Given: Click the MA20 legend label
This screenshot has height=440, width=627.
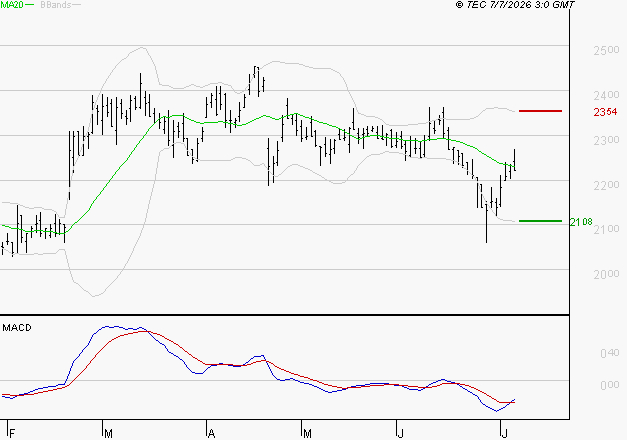Looking at the screenshot, I should [12, 5].
